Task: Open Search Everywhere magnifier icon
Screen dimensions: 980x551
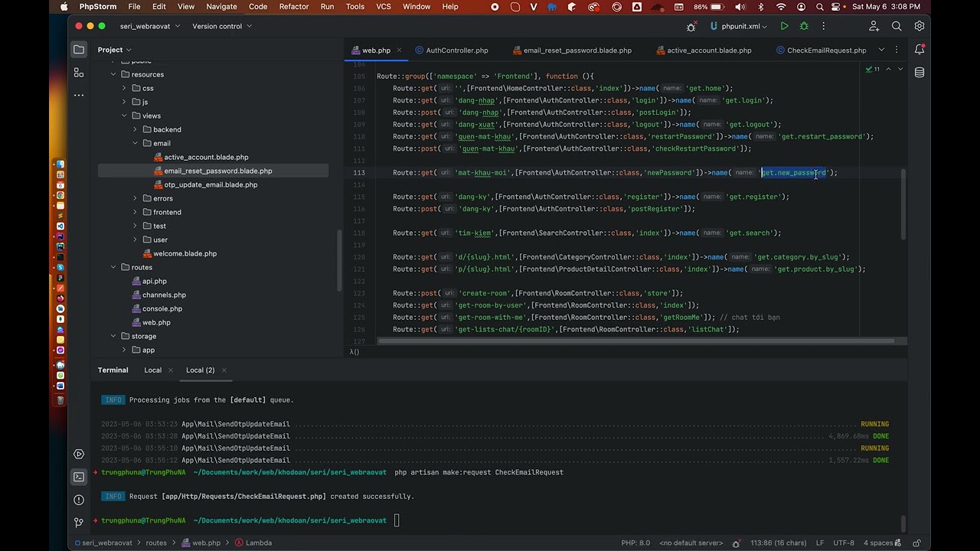Action: coord(897,26)
